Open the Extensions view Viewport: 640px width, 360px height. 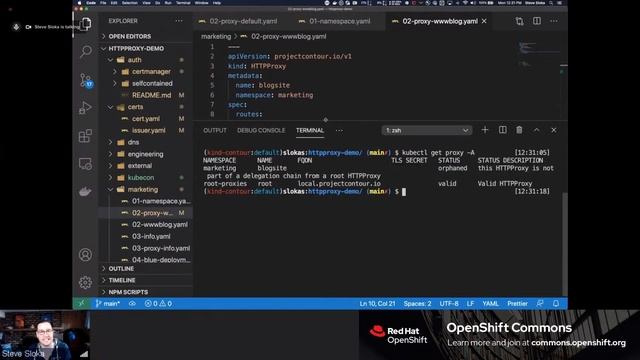pos(85,136)
